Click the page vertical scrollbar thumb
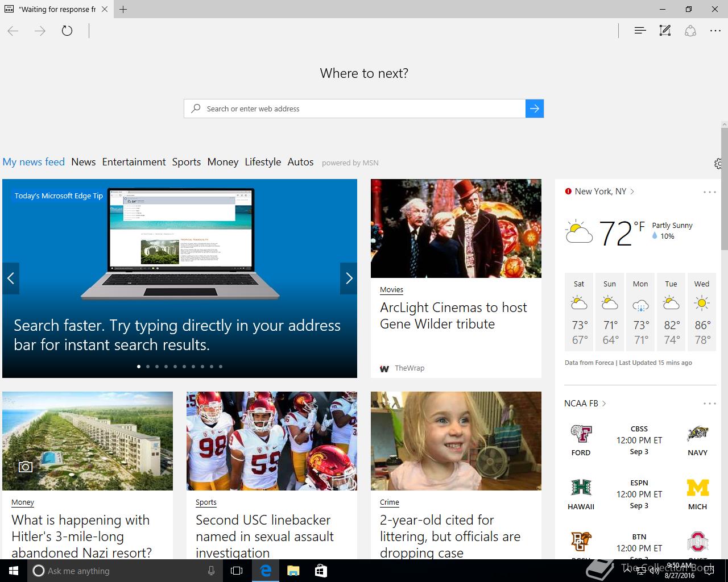 click(x=725, y=189)
